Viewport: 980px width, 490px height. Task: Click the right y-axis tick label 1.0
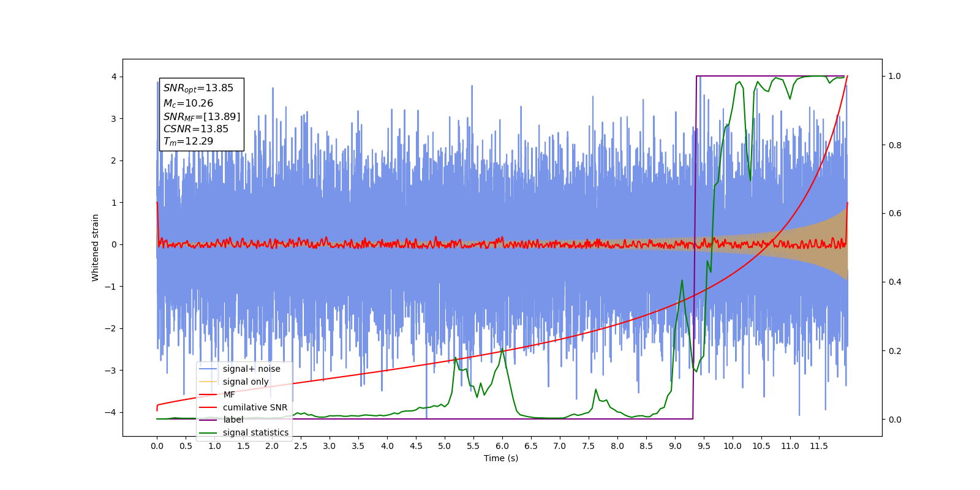coord(895,77)
